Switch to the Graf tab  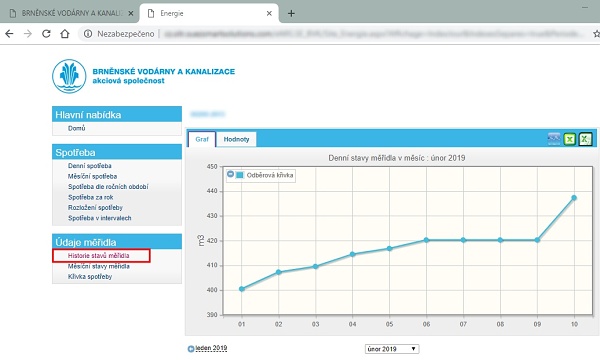pyautogui.click(x=202, y=139)
